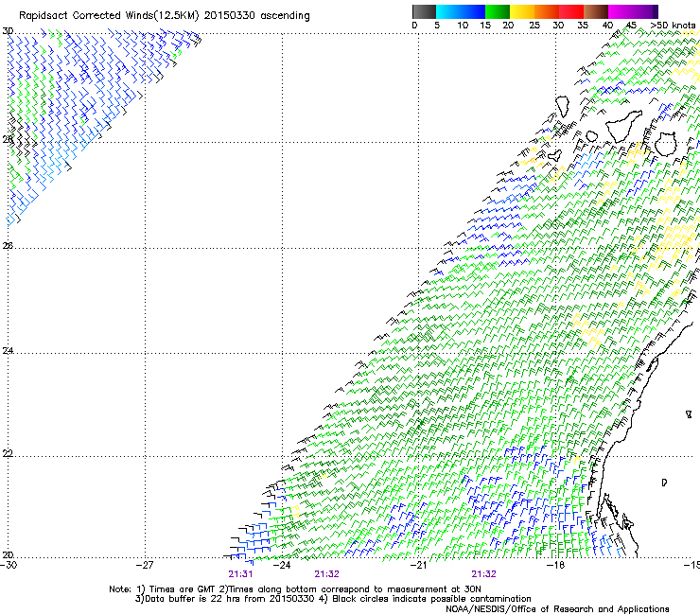Pick the magenta 40-45 knots legend segment
The image size is (700, 615).
[x=621, y=11]
